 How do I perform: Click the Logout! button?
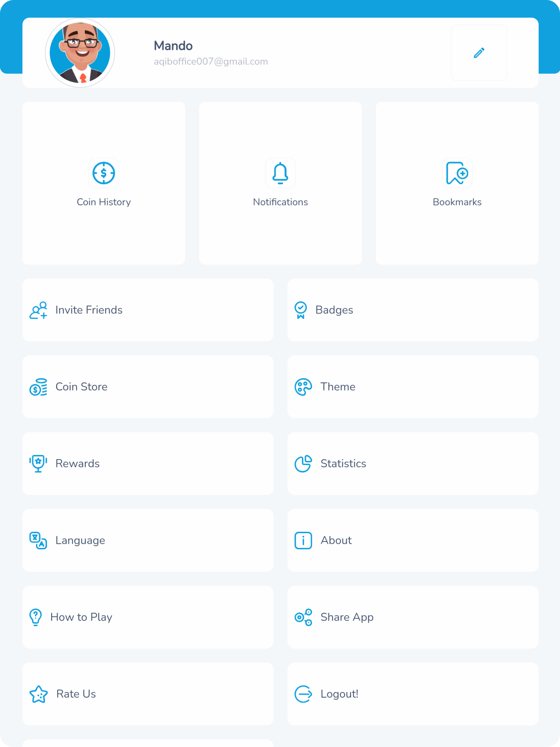tap(413, 694)
